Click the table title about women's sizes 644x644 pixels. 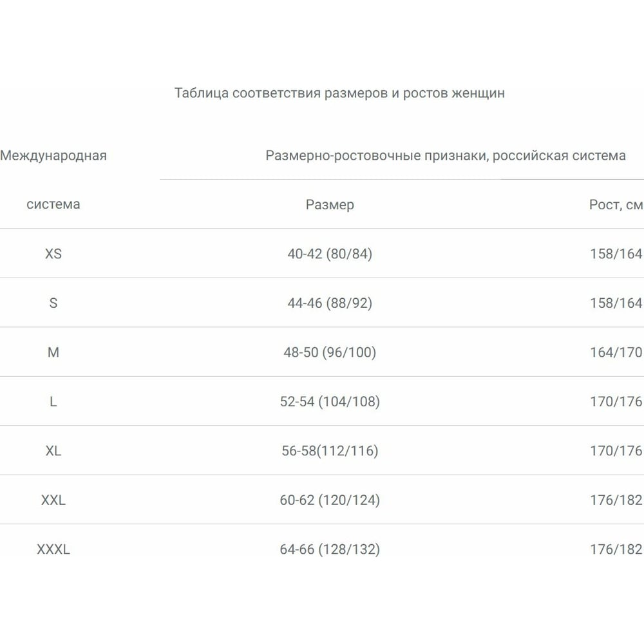coord(339,93)
